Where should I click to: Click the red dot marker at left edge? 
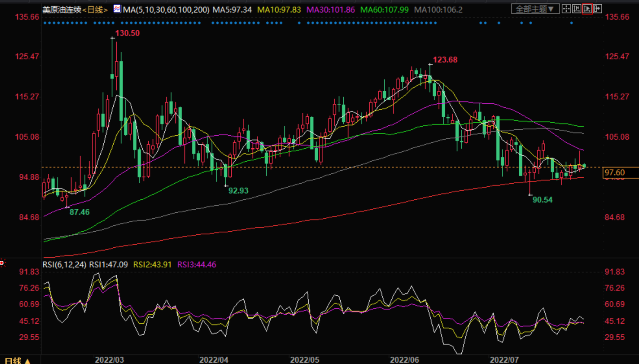[2, 263]
